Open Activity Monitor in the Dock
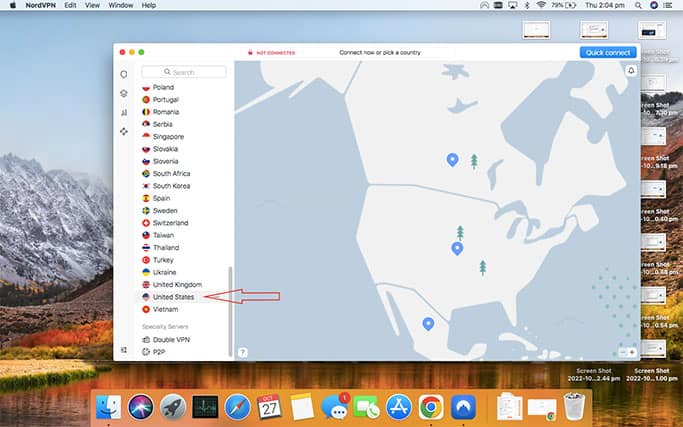This screenshot has width=683, height=427. click(205, 407)
